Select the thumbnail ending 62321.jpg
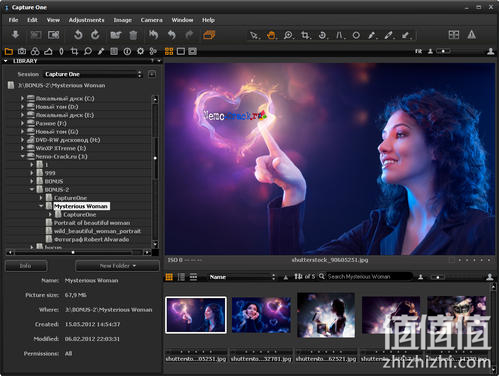The height and width of the screenshot is (376, 499). (326, 315)
